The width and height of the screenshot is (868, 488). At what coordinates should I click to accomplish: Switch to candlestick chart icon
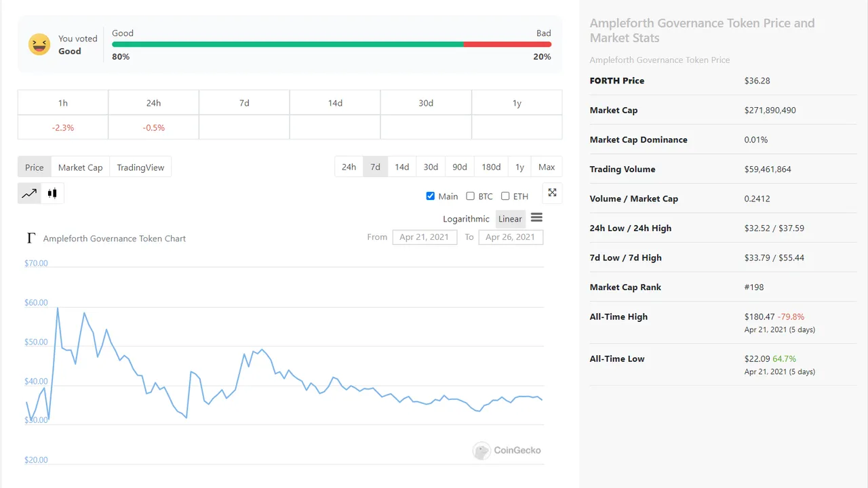(x=52, y=193)
